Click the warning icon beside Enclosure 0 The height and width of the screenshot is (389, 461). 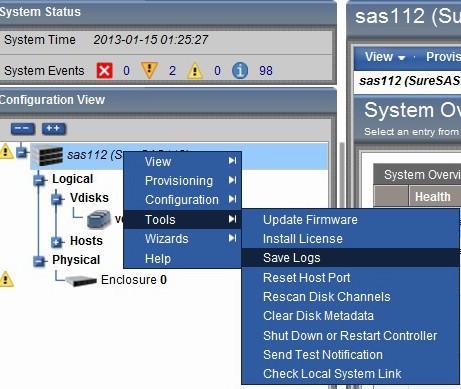6,279
